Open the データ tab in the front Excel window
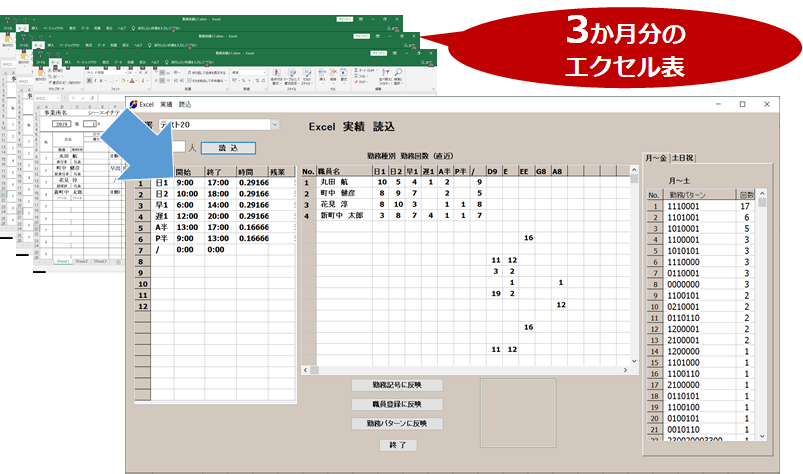 tap(118, 62)
